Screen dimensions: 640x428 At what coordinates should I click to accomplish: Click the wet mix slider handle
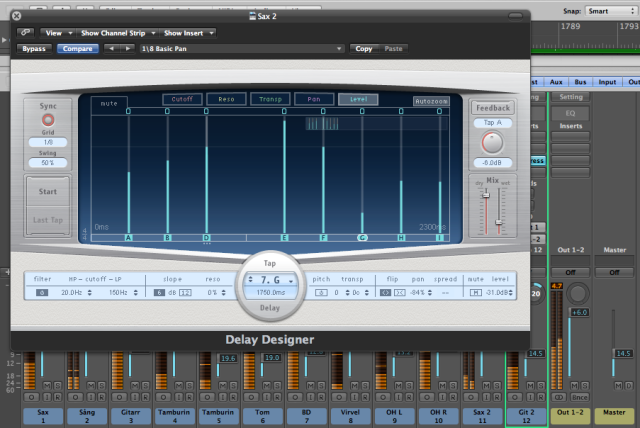coord(498,222)
